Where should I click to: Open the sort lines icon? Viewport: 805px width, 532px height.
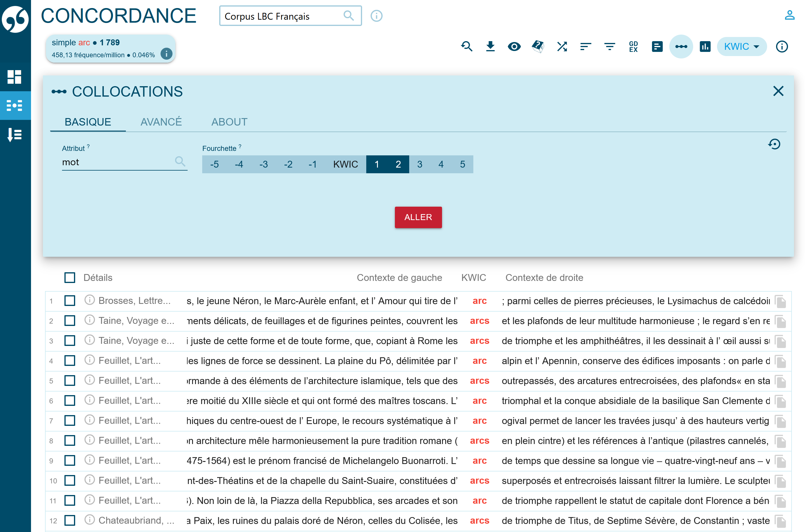[586, 47]
